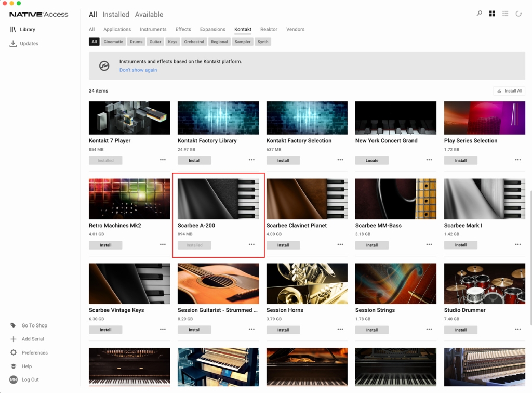The image size is (532, 393).
Task: Install Session Horns
Action: click(x=283, y=330)
